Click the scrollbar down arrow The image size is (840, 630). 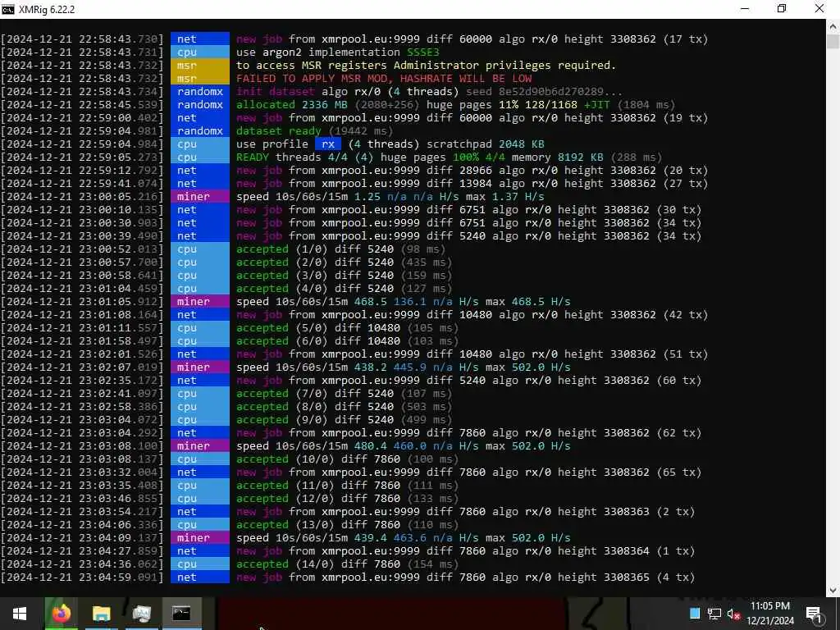(x=833, y=590)
